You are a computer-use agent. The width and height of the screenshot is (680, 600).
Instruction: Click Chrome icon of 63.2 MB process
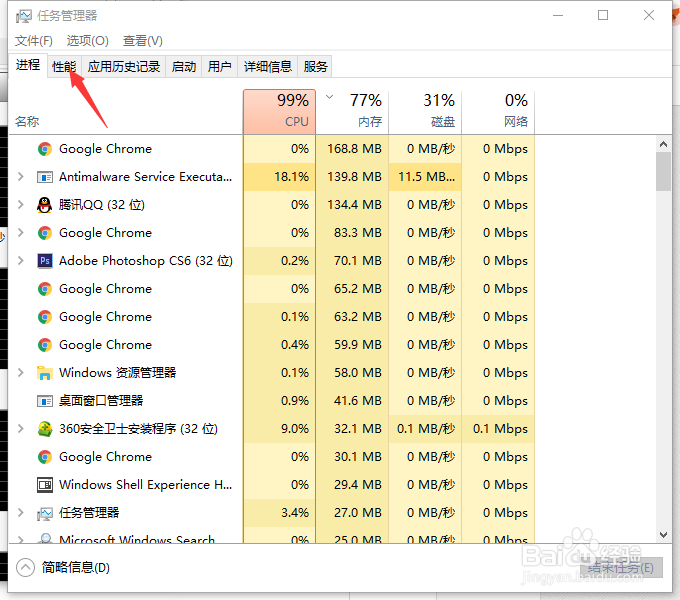click(x=45, y=317)
